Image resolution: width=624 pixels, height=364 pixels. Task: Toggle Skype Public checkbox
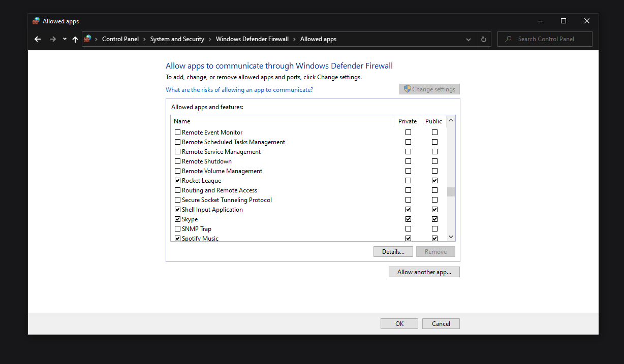tap(434, 219)
